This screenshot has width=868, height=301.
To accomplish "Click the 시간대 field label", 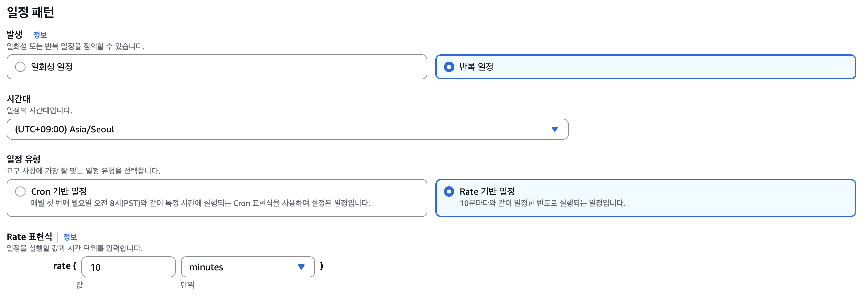I will pos(18,99).
